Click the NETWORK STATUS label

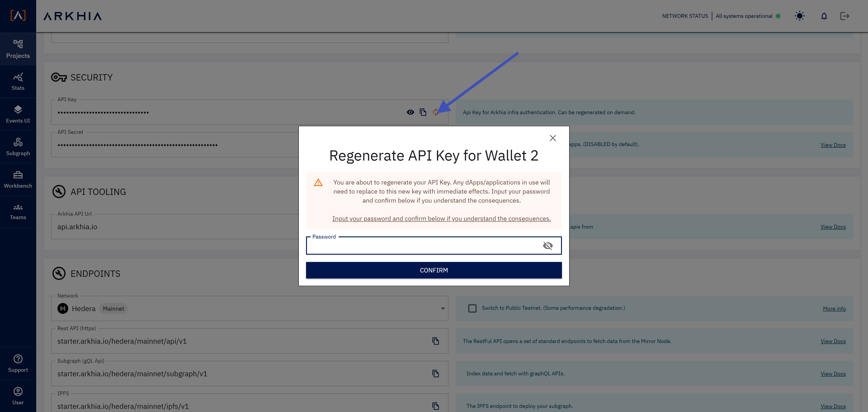tap(685, 16)
